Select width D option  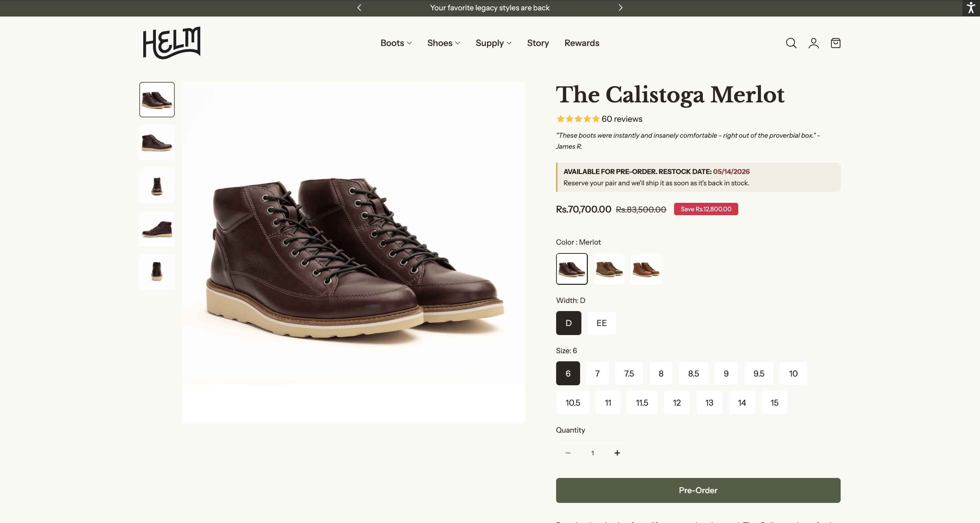coord(568,323)
